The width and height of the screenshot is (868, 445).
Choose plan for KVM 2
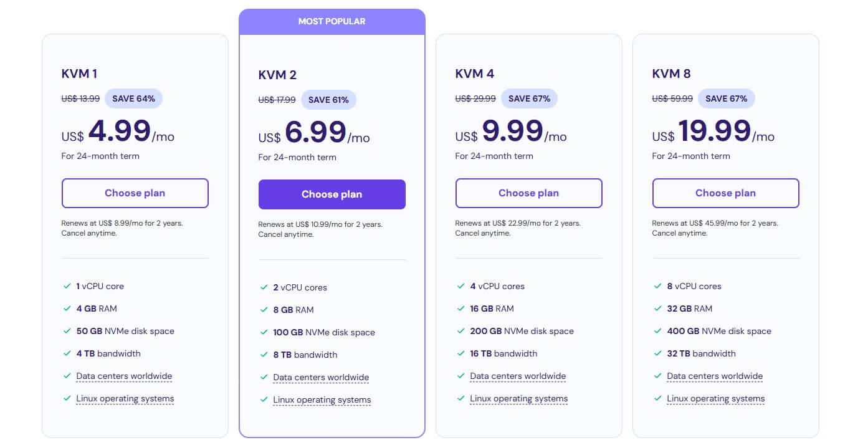click(331, 194)
